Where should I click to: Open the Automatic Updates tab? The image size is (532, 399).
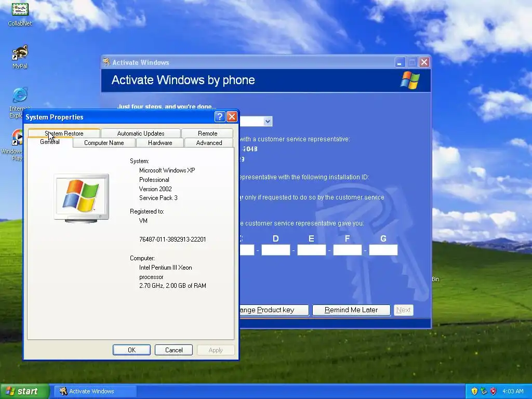(x=140, y=134)
